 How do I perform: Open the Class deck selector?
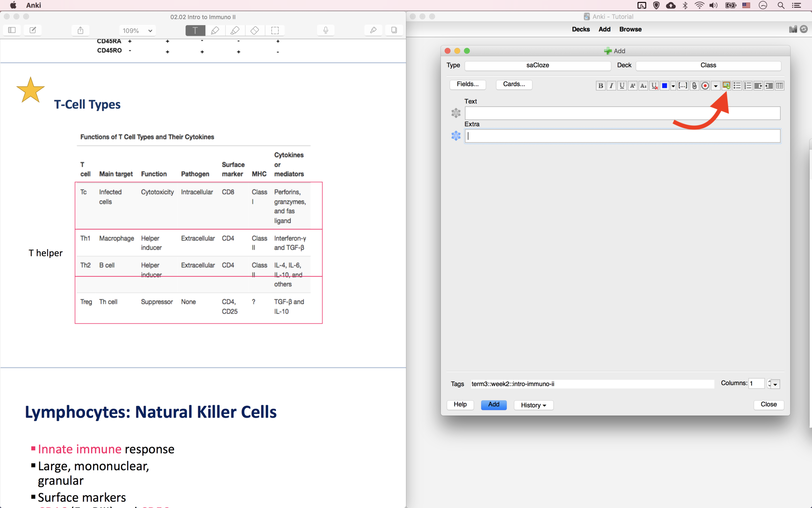[708, 65]
